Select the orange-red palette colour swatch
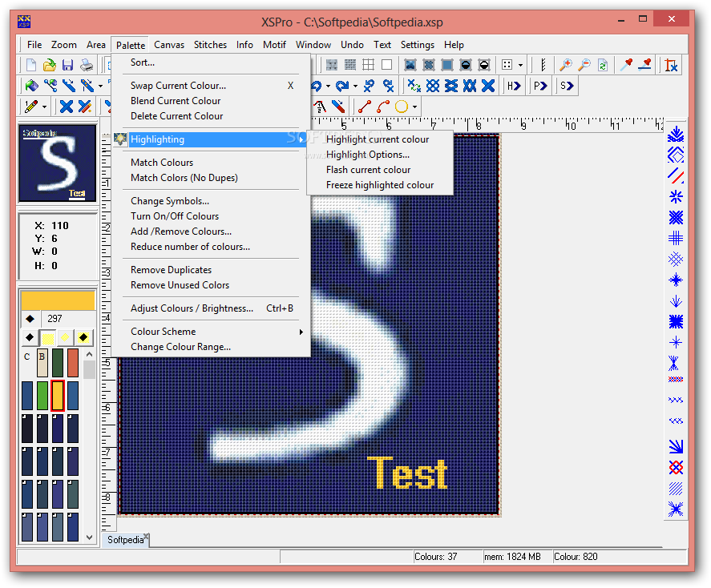Viewport: 711px width, 588px height. click(73, 363)
